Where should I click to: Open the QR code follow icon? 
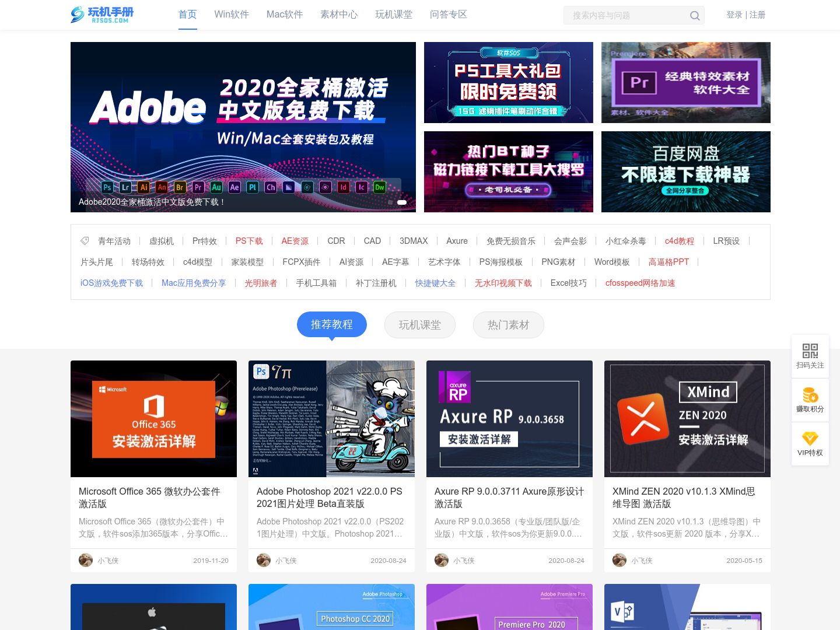pos(810,351)
